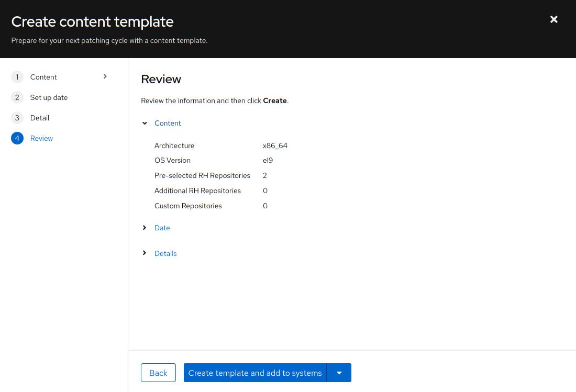Select the Review step in sidebar
The image size is (576, 392).
click(41, 138)
